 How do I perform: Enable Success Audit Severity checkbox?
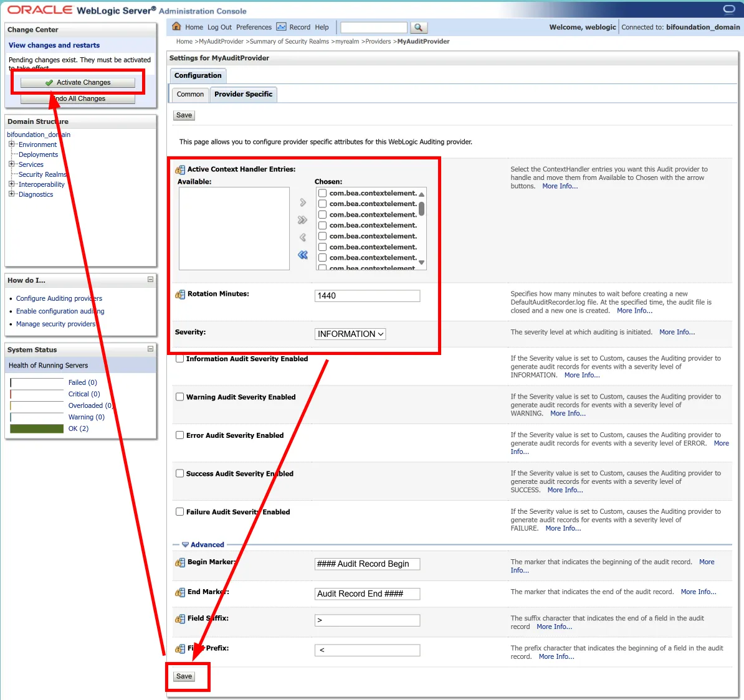pyautogui.click(x=180, y=473)
